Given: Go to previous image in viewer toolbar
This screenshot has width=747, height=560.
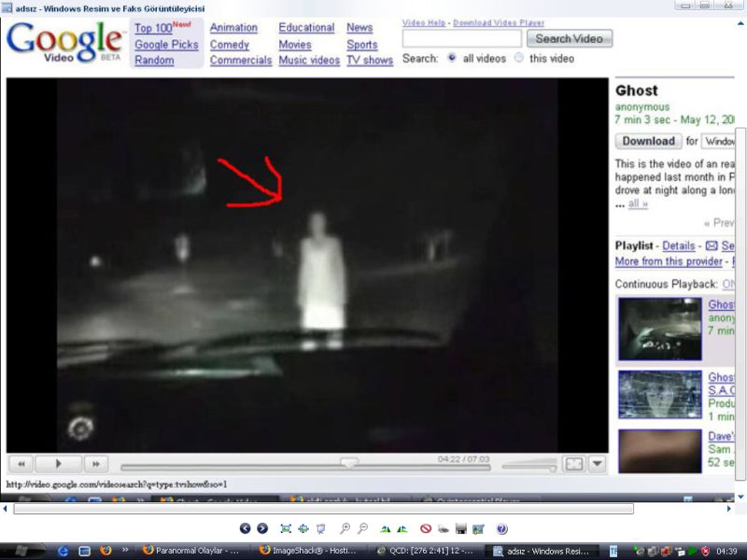Looking at the screenshot, I should [x=245, y=528].
